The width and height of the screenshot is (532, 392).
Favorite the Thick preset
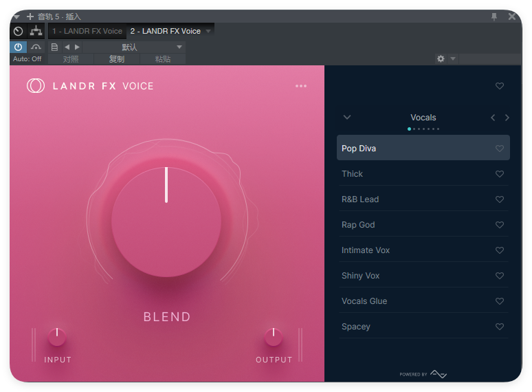tap(500, 174)
